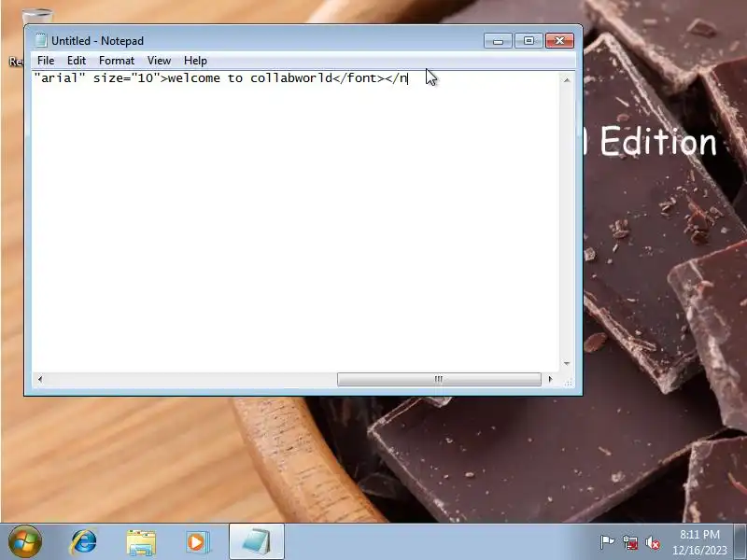Launch Internet Explorer from the taskbar
The width and height of the screenshot is (747, 560).
point(83,542)
